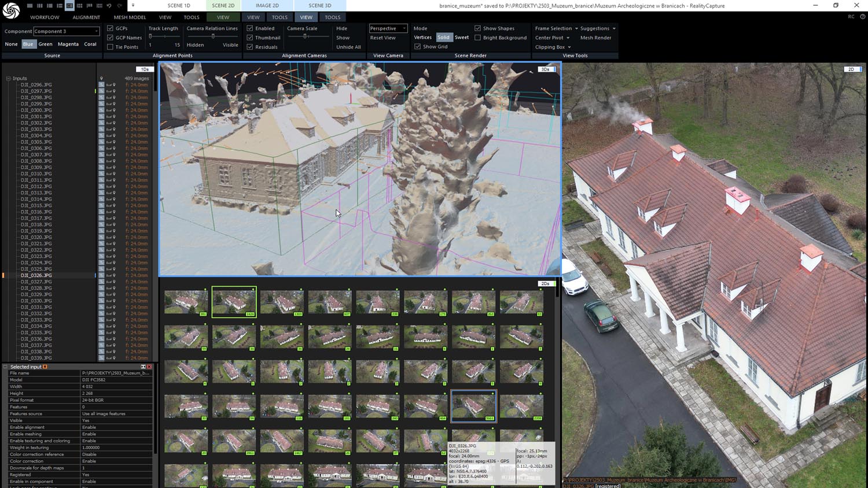Click the Mesh Render button
Screen dimensions: 868x488
pyautogui.click(x=595, y=38)
